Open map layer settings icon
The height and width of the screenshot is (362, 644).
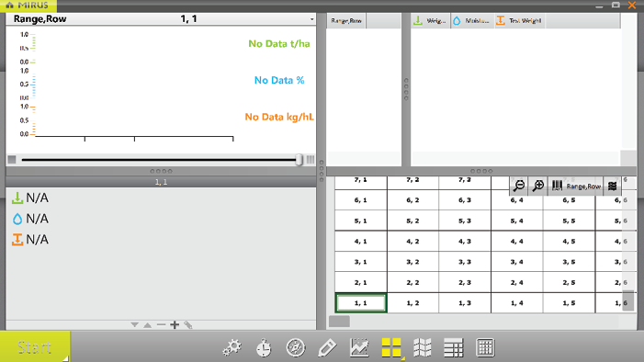(x=613, y=187)
